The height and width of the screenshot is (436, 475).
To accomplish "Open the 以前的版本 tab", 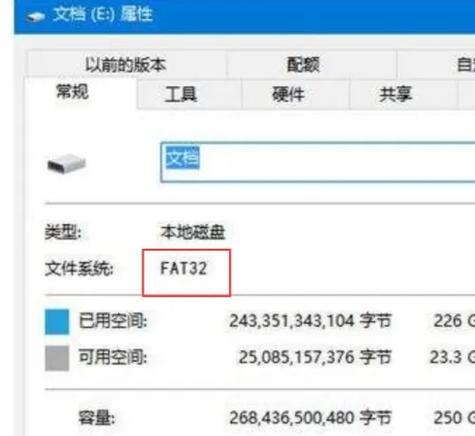I will tap(126, 65).
